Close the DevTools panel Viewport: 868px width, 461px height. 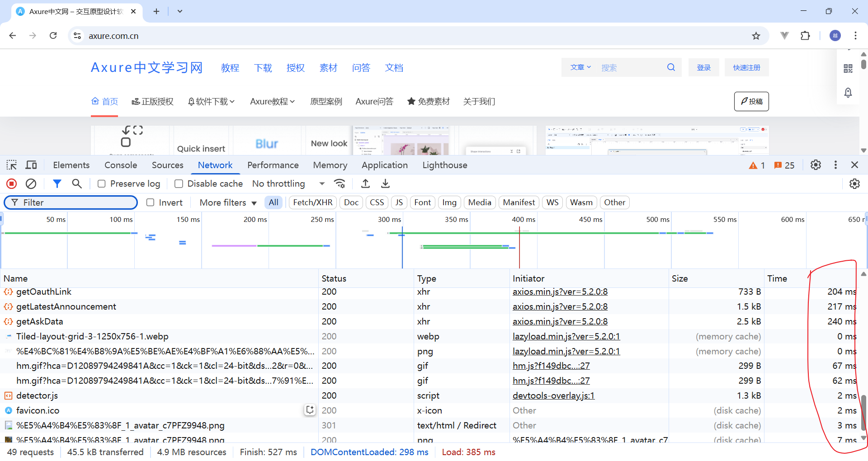point(854,165)
